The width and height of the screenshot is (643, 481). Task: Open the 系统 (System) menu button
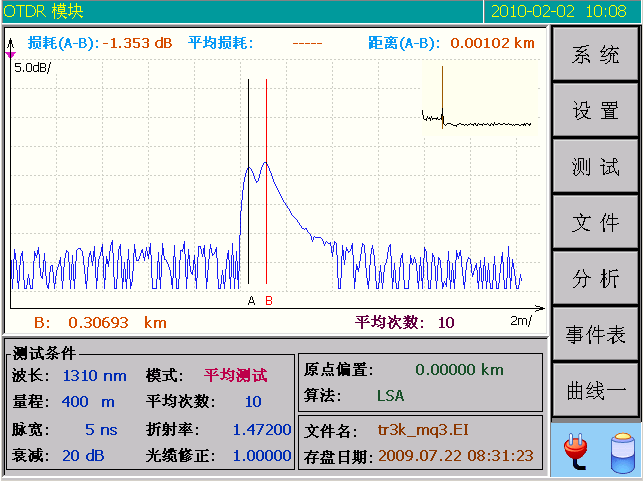(595, 54)
